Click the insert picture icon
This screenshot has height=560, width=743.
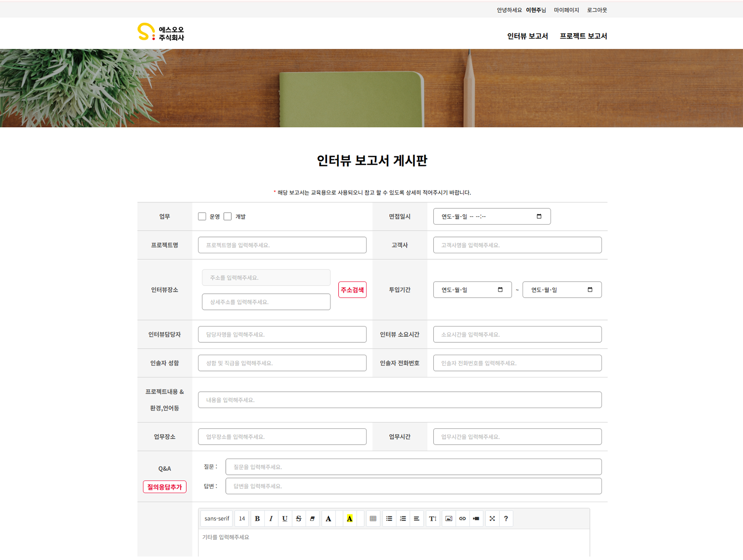pyautogui.click(x=449, y=518)
